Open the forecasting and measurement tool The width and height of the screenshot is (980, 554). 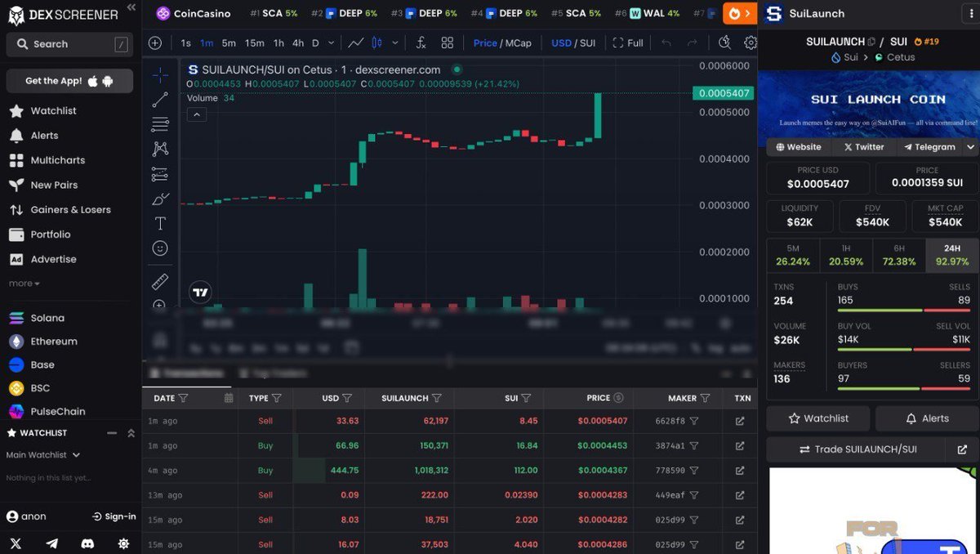tap(160, 174)
